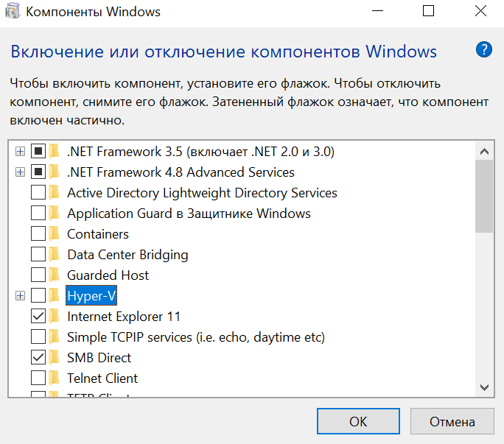Viewport: 504px width, 444px height.
Task: Click the Отмена cancel button
Action: (x=452, y=422)
